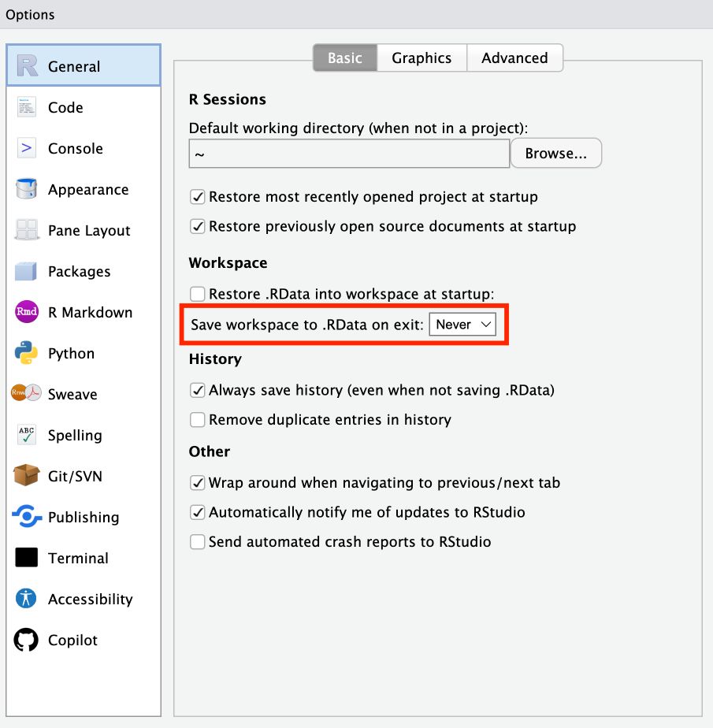The width and height of the screenshot is (713, 728).
Task: Select the Git/SVN cardboard box icon
Action: 27,477
